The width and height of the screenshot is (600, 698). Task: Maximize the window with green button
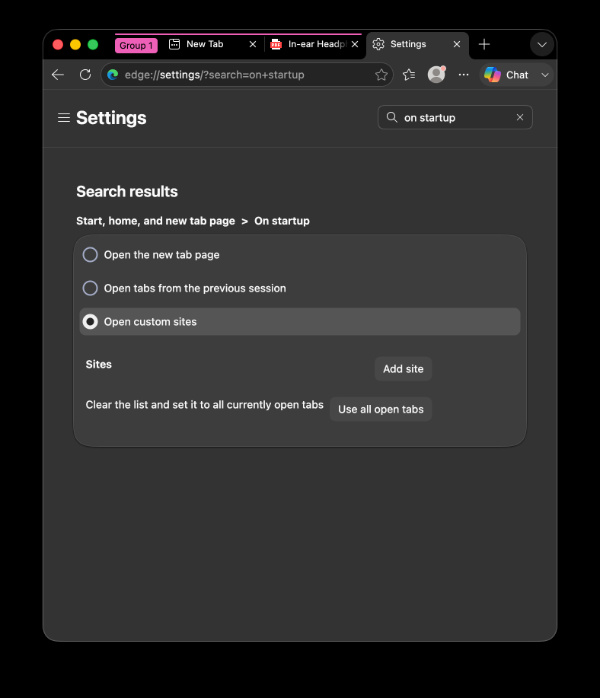click(93, 45)
